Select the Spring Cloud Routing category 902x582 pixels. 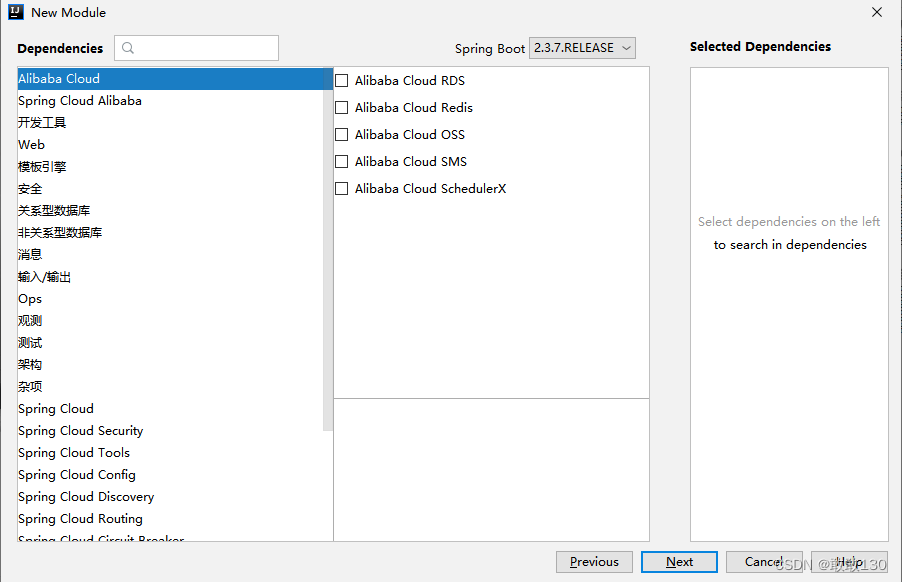click(x=175, y=519)
